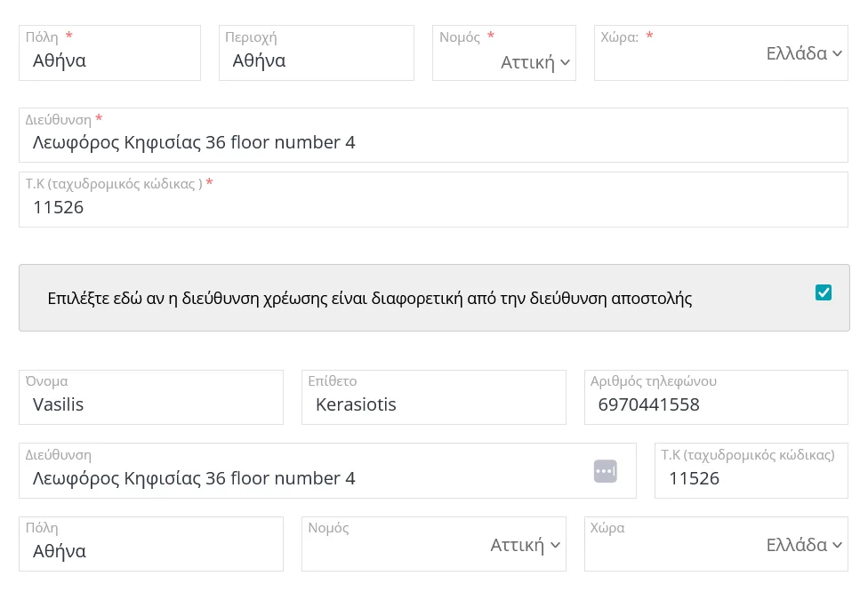The width and height of the screenshot is (868, 592).
Task: Focus the Περιοχή input field
Action: tap(316, 61)
